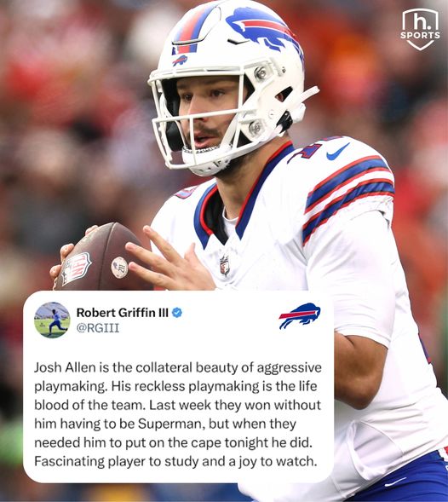
Task: Click the striped jersey sleeve band
Action: coord(347,196)
